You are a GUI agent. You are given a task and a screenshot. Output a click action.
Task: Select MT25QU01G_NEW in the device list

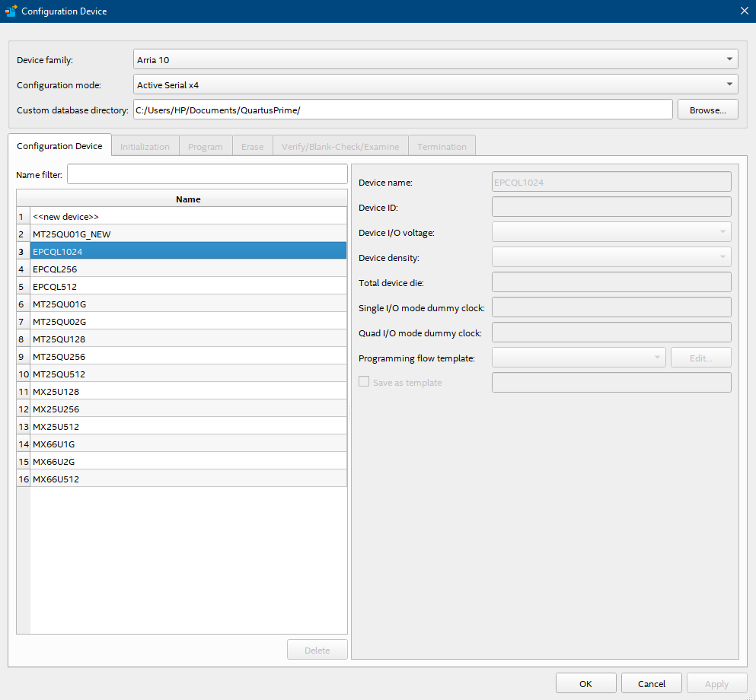click(x=188, y=234)
